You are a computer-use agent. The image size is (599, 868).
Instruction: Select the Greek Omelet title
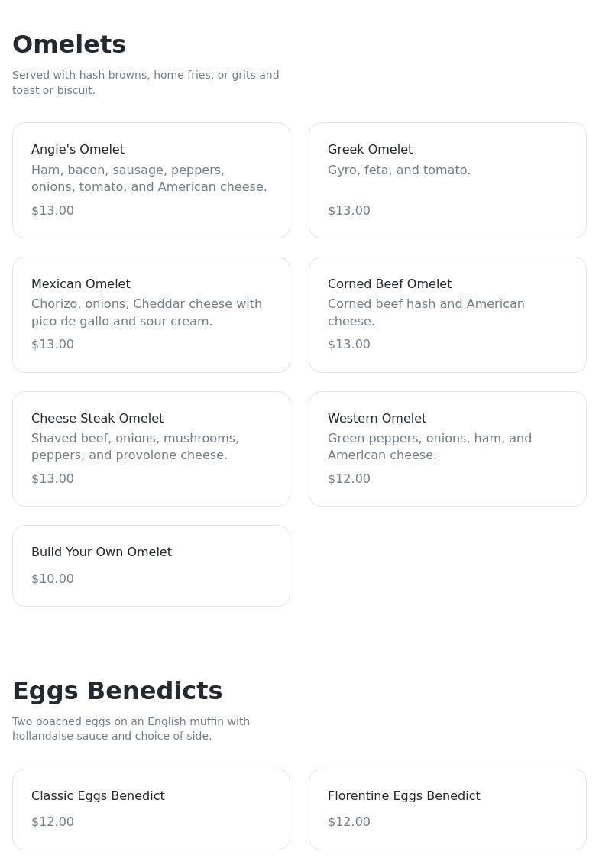click(x=370, y=150)
